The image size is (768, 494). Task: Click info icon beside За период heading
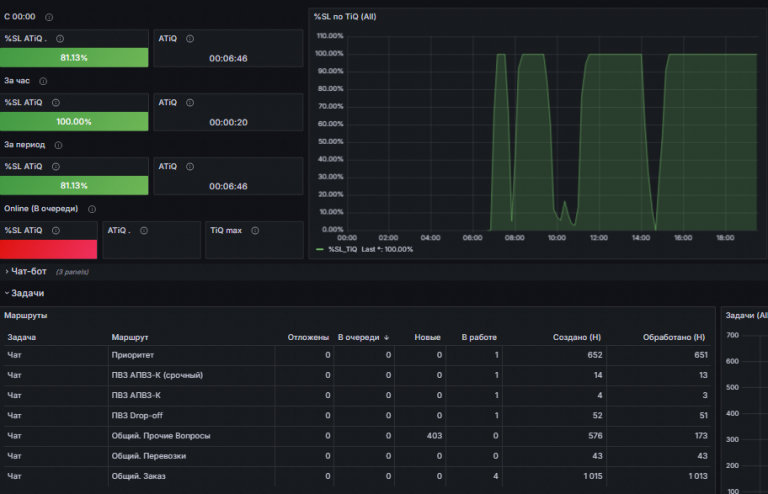(58, 145)
